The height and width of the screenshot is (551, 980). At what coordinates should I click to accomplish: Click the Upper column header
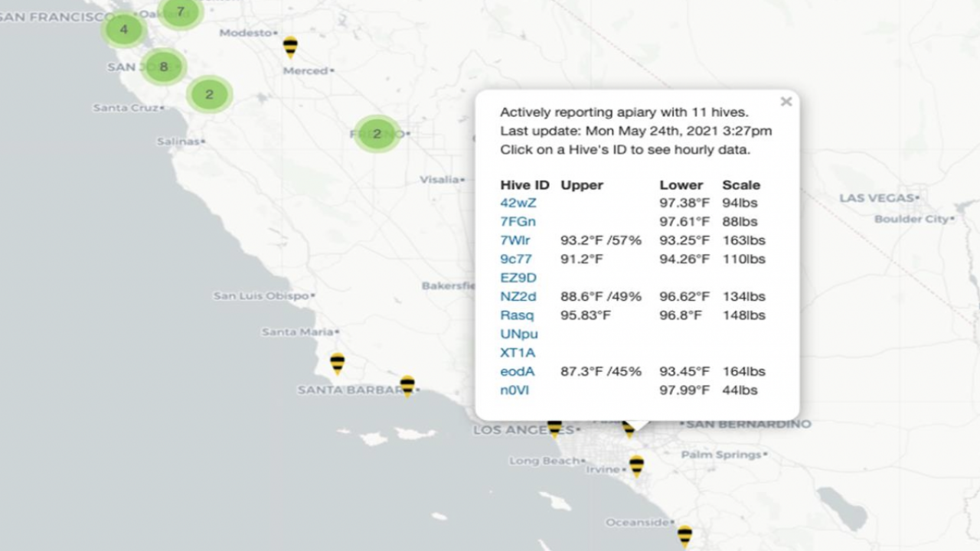582,185
